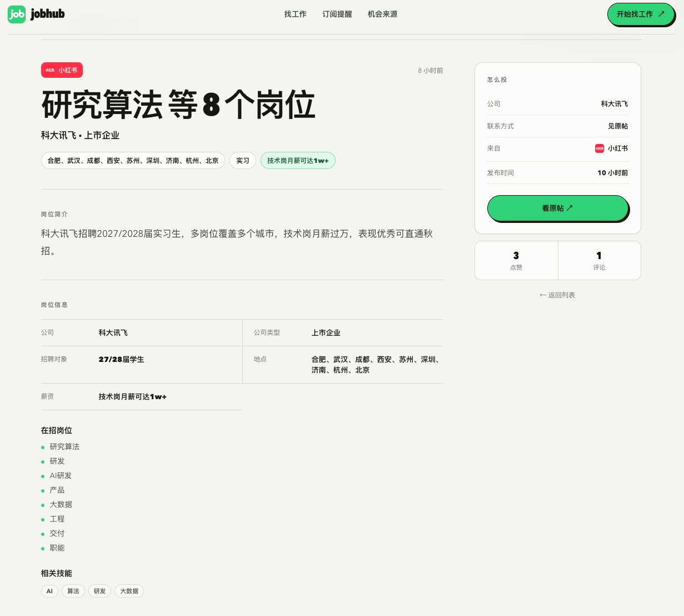Click the 研发 list item
The height and width of the screenshot is (616, 684).
point(57,461)
